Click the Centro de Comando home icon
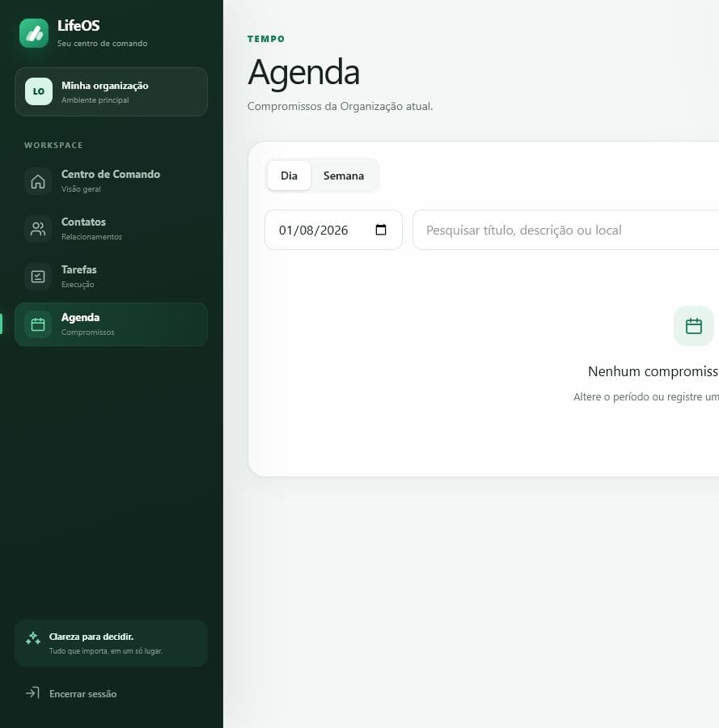Viewport: 719px width, 728px height. (x=38, y=181)
